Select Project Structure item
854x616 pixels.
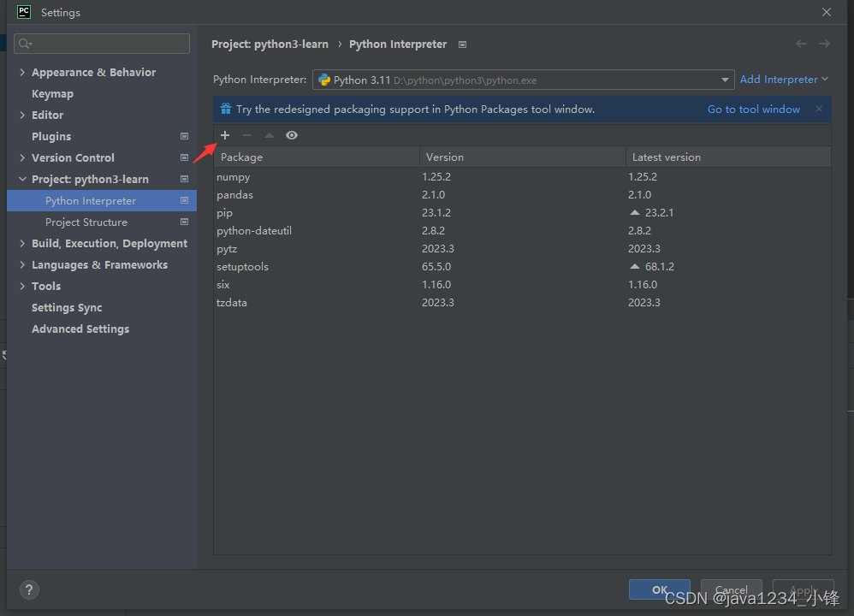86,222
